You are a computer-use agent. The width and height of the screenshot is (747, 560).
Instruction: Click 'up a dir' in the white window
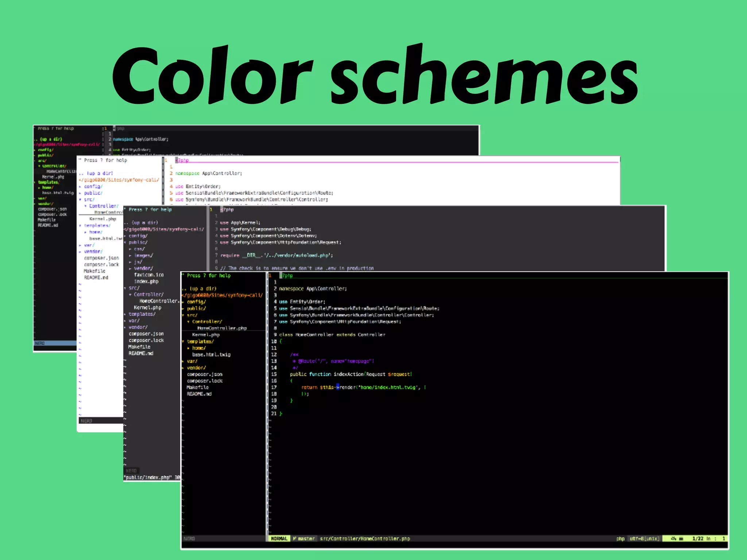coord(100,174)
